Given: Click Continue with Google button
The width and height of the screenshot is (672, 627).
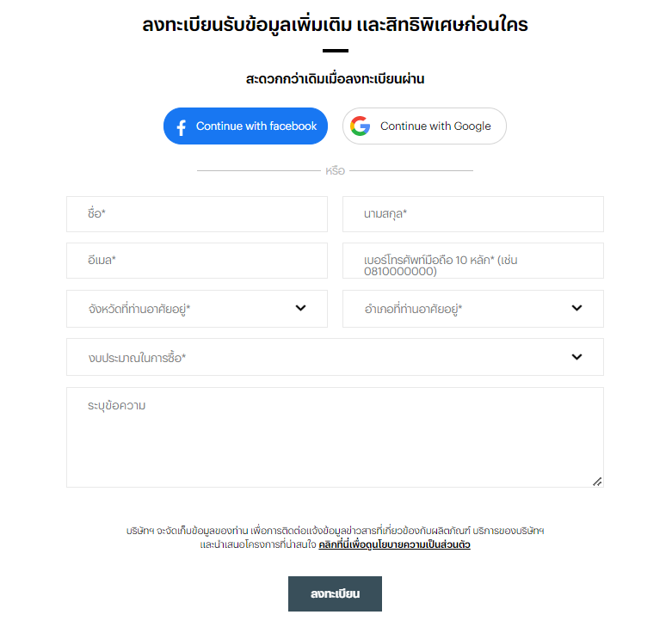Looking at the screenshot, I should coord(424,126).
